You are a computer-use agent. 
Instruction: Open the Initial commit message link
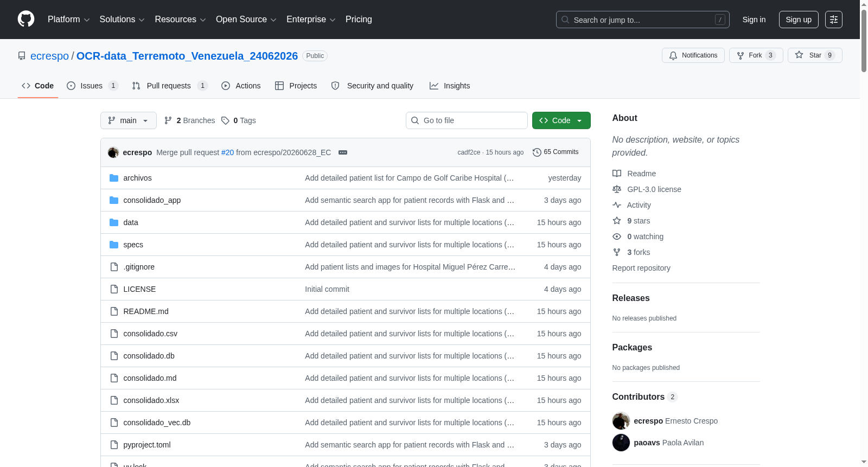click(327, 289)
